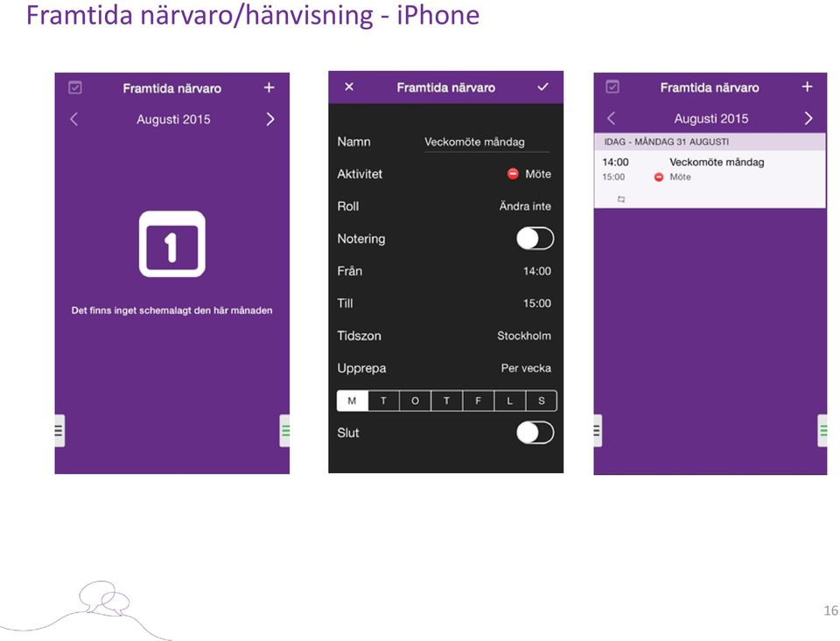This screenshot has height=641, width=840.
Task: Tap the red status icon in the Veckomöte event
Action: tap(659, 178)
